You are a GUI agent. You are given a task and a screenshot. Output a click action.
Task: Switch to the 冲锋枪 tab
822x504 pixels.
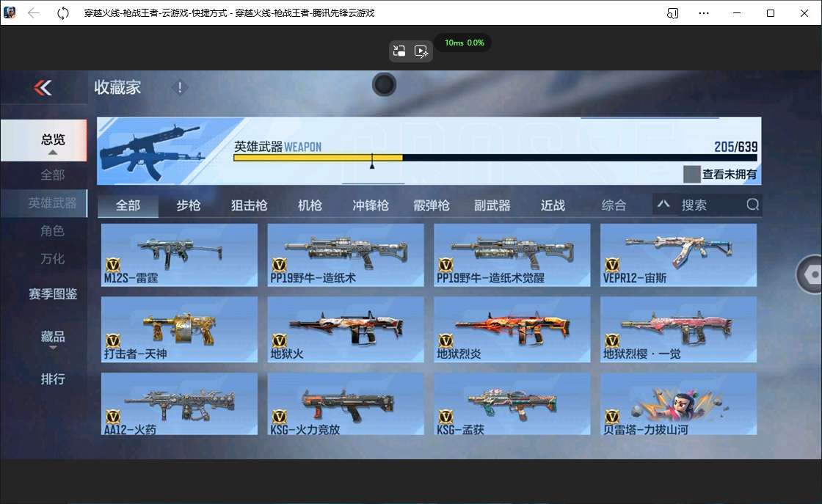coord(371,205)
